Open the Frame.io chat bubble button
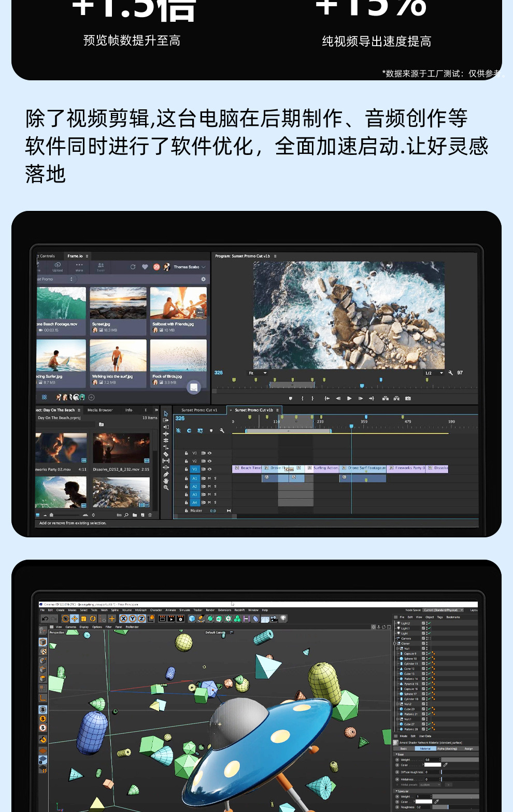 click(x=194, y=387)
